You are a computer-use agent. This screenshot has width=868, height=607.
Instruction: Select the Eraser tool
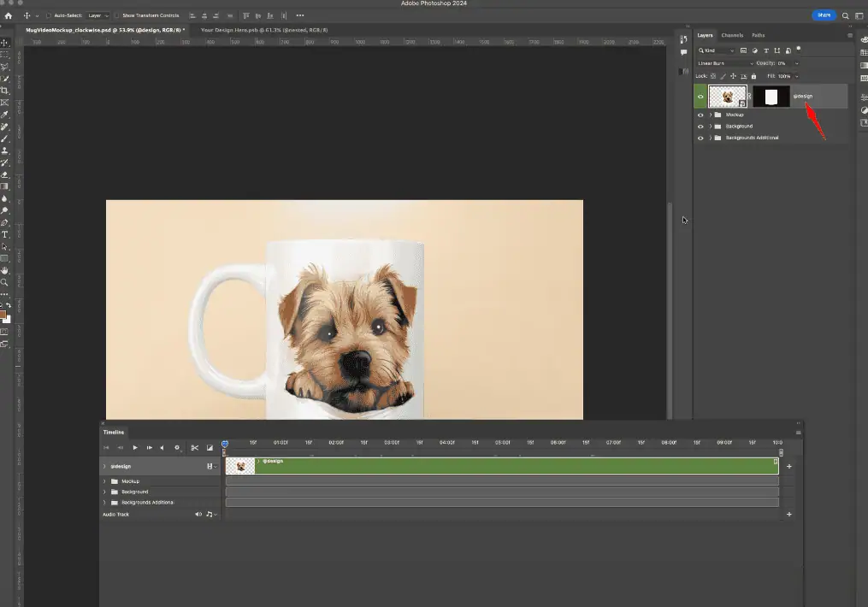coord(5,174)
